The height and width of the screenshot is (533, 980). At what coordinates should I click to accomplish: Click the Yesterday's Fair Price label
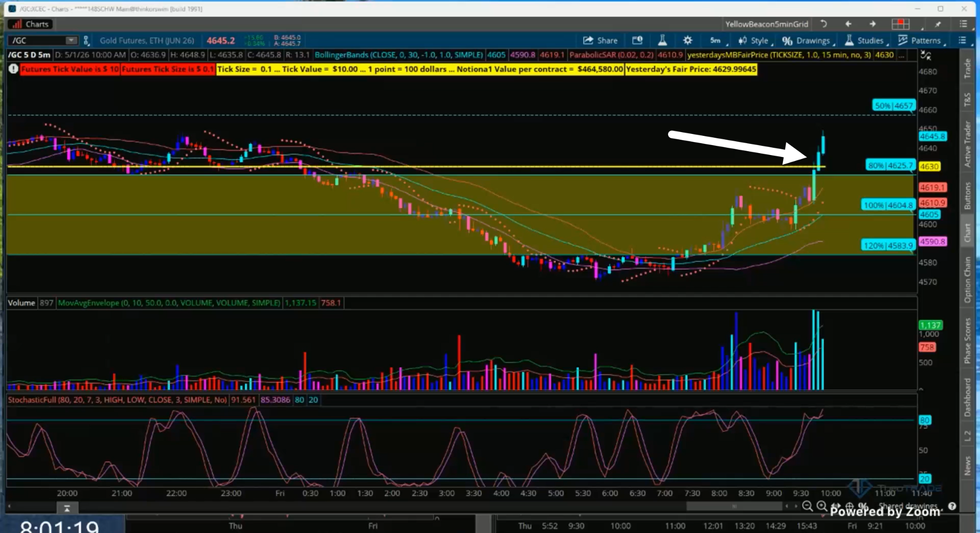(x=691, y=69)
